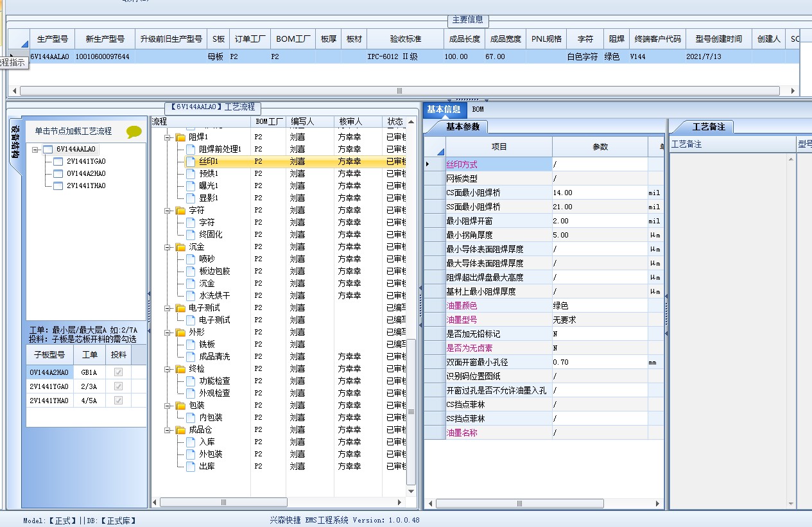Click the 项目 column header
Image resolution: width=812 pixels, height=527 pixels.
pos(499,146)
